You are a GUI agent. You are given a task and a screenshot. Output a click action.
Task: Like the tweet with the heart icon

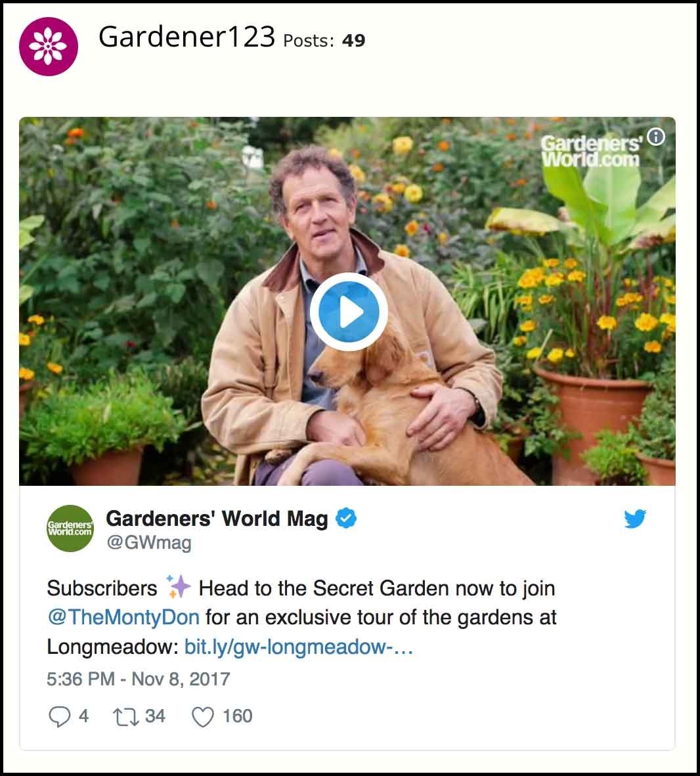202,717
